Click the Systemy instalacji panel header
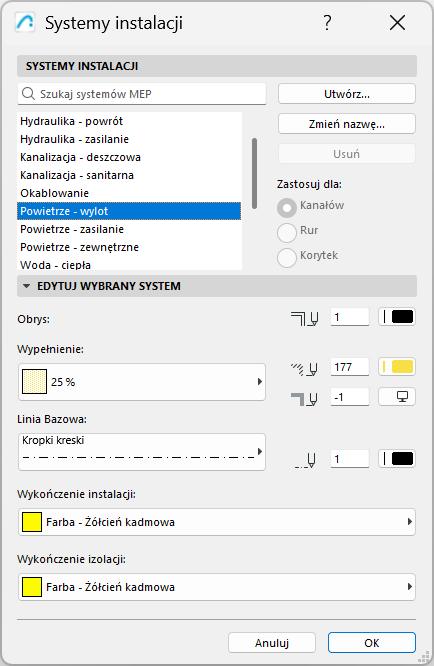 217,66
